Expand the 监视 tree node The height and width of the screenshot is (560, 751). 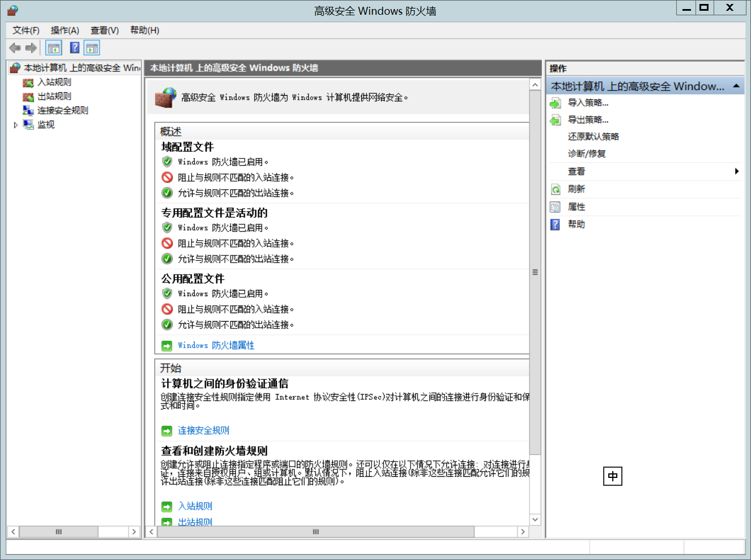[x=16, y=125]
